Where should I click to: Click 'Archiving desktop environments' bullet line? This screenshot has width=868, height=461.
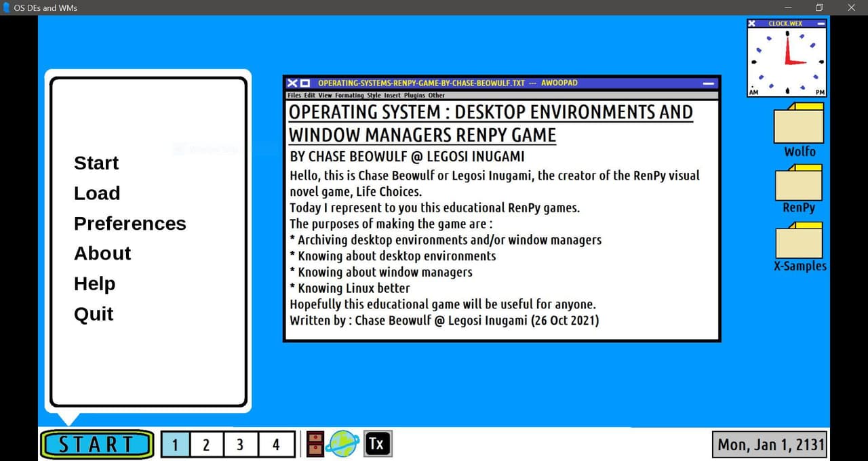tap(446, 240)
